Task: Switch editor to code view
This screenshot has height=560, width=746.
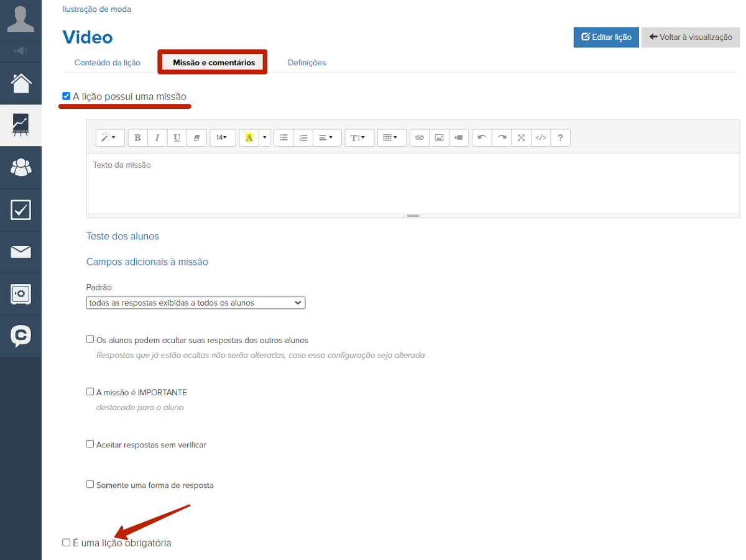Action: coord(541,138)
